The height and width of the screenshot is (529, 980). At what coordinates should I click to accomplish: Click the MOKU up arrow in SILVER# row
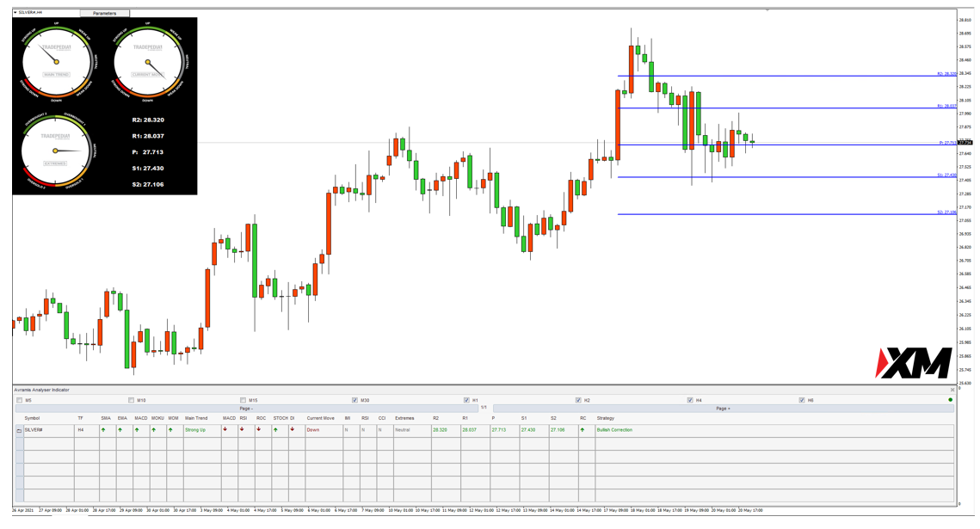154,430
